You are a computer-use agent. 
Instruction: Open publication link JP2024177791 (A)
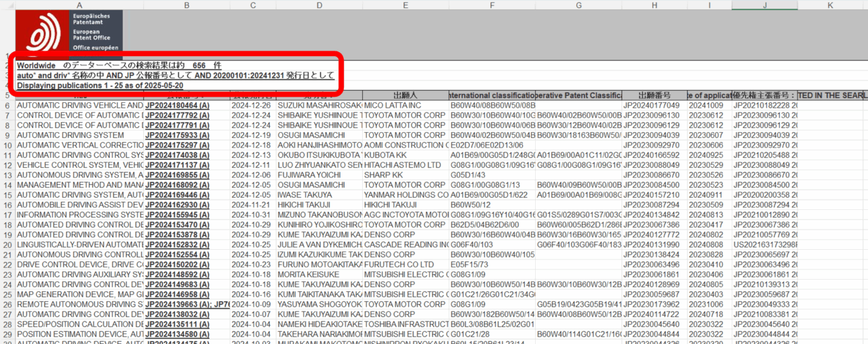coord(178,125)
